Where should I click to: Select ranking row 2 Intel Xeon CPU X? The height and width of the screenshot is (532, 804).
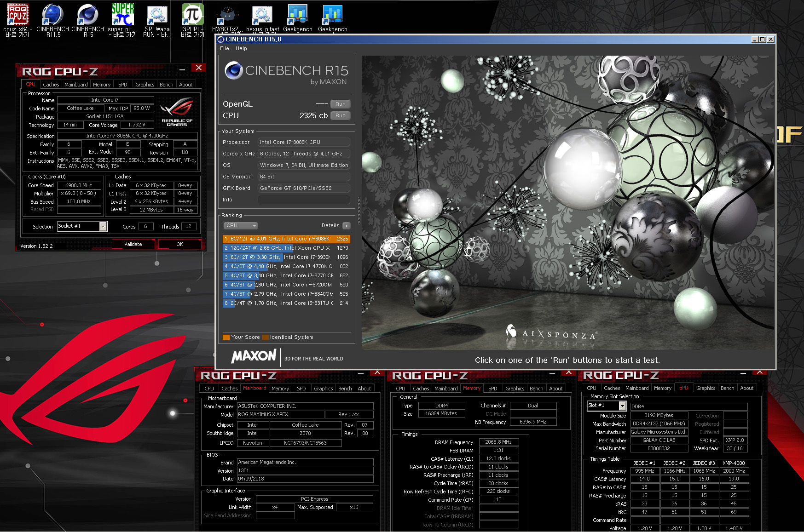tap(286, 248)
